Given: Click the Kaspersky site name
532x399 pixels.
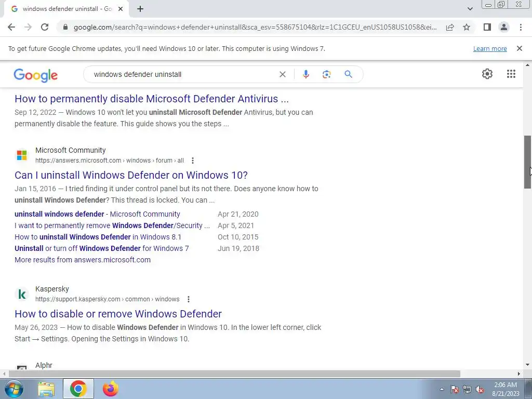Looking at the screenshot, I should point(52,289).
